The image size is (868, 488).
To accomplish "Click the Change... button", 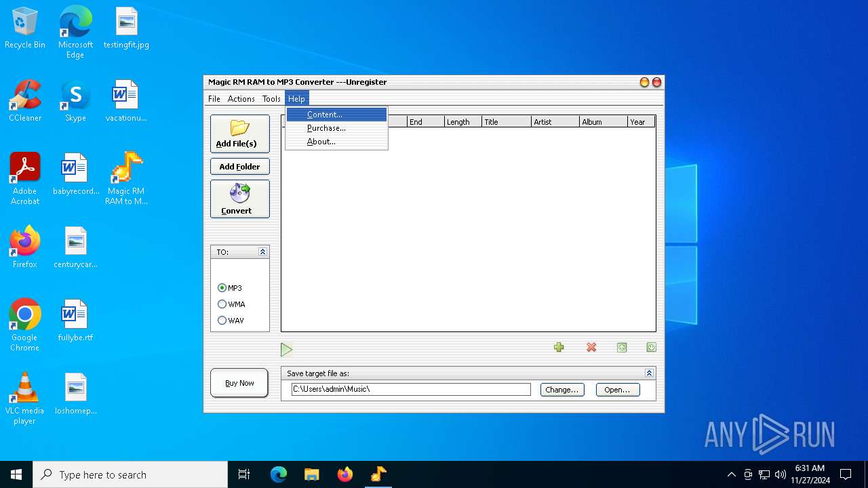I will pos(562,390).
